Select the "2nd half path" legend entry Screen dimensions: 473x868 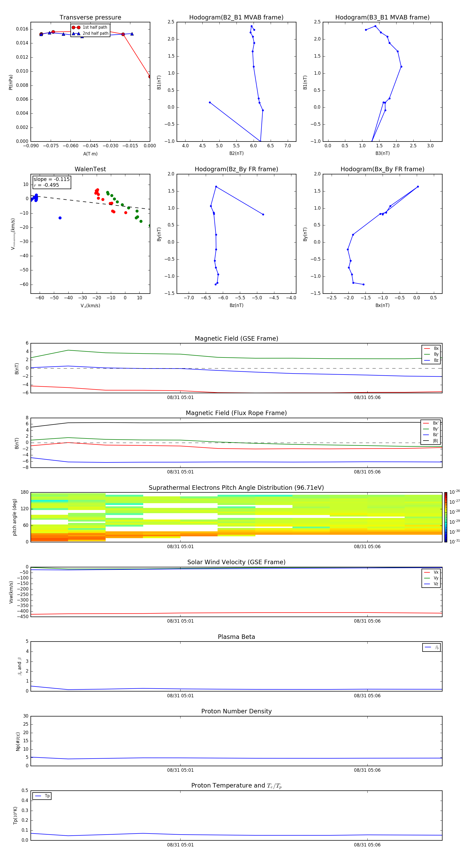90,33
